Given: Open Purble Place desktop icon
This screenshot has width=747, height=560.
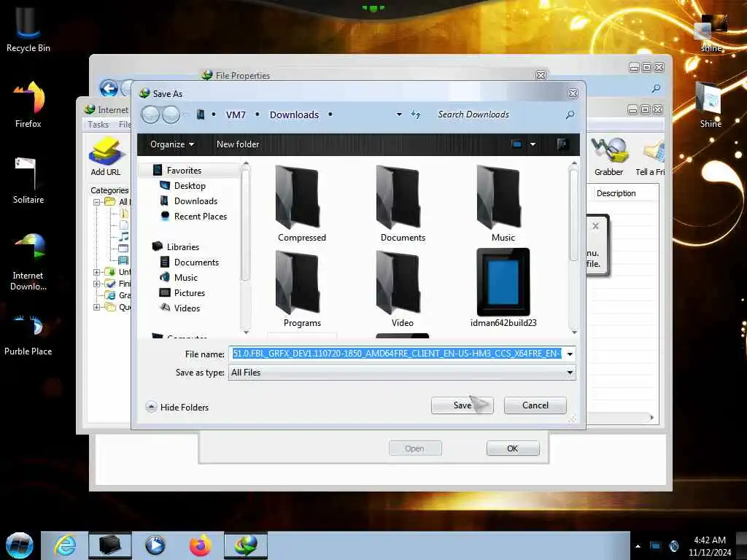Looking at the screenshot, I should tap(28, 335).
